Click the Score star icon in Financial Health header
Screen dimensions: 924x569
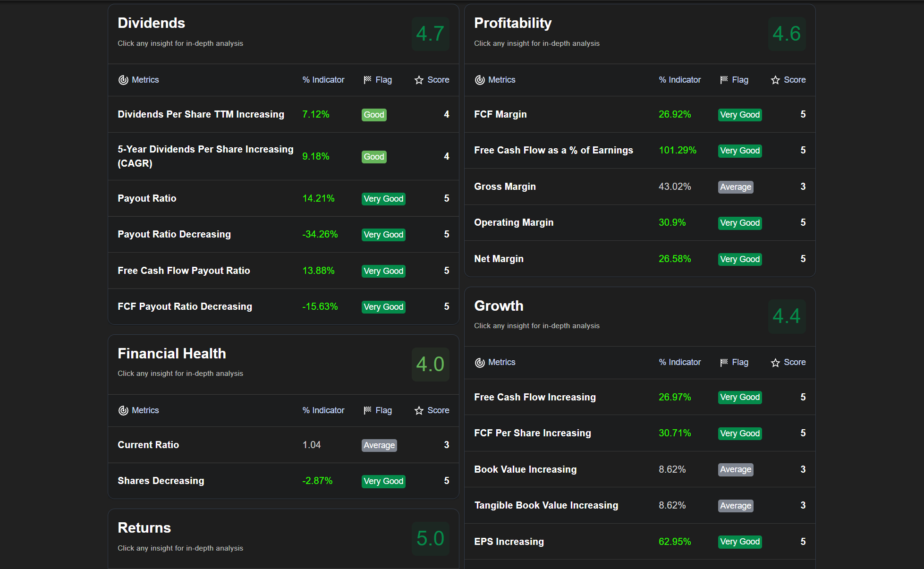[x=419, y=411]
